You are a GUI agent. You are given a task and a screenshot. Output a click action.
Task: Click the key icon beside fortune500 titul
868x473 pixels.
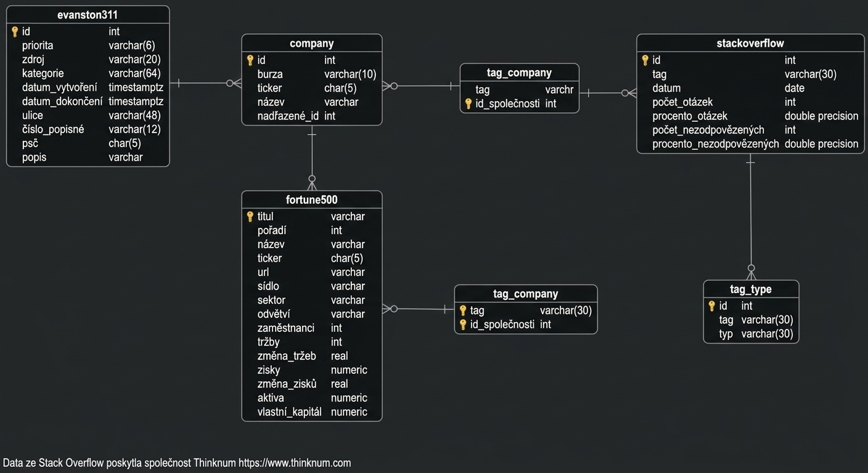click(x=250, y=217)
